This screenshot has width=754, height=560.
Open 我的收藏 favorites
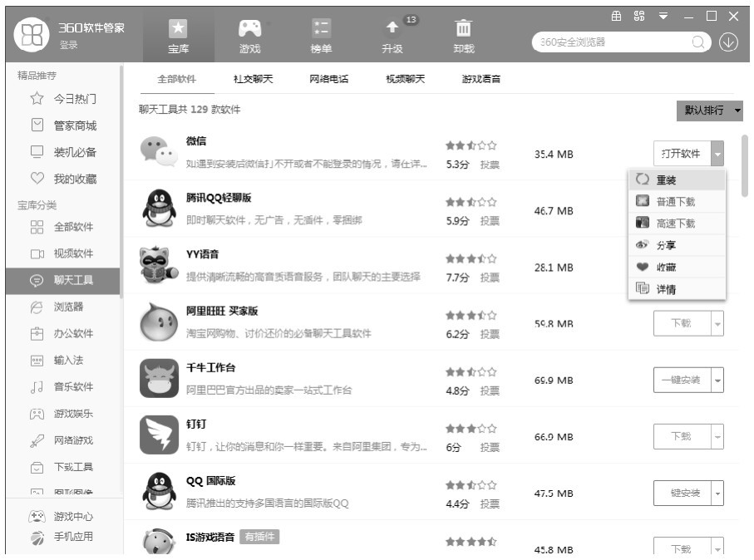tap(63, 179)
